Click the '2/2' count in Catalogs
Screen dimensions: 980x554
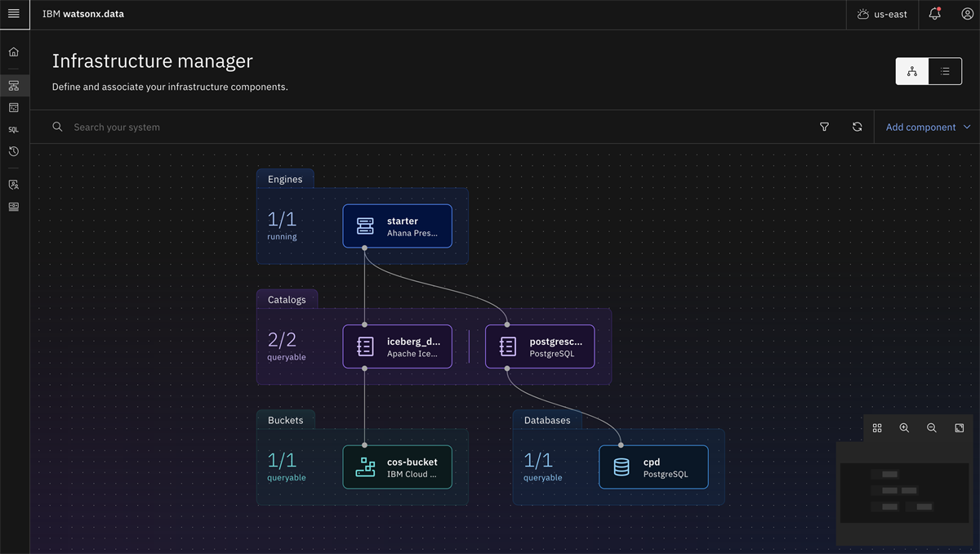[282, 340]
